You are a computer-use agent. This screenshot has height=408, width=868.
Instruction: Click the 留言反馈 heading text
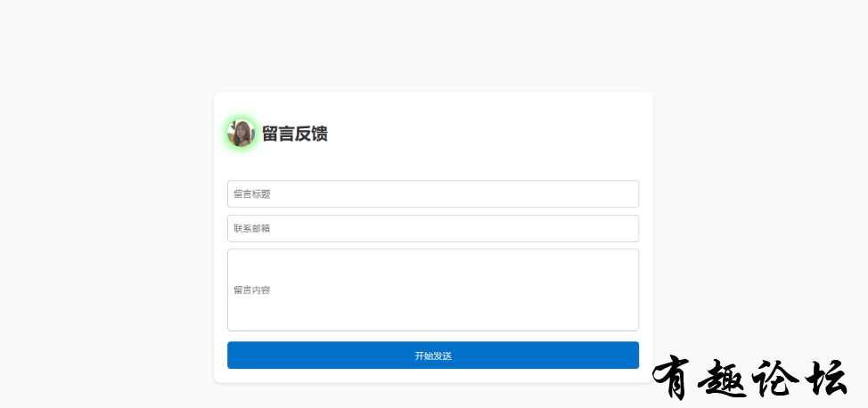pyautogui.click(x=294, y=134)
